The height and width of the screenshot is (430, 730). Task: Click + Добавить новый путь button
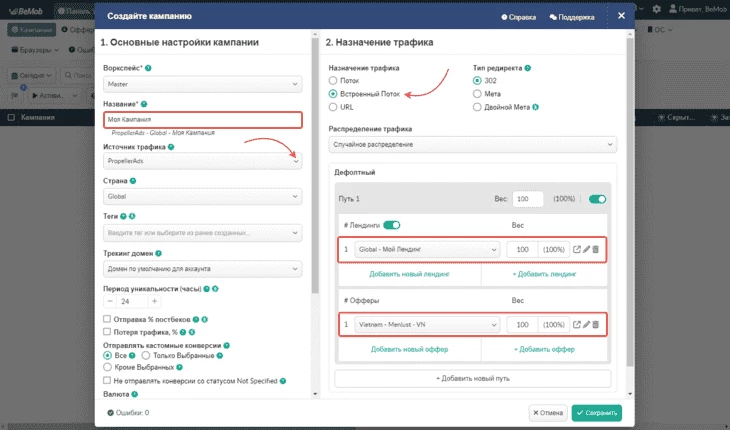point(473,379)
